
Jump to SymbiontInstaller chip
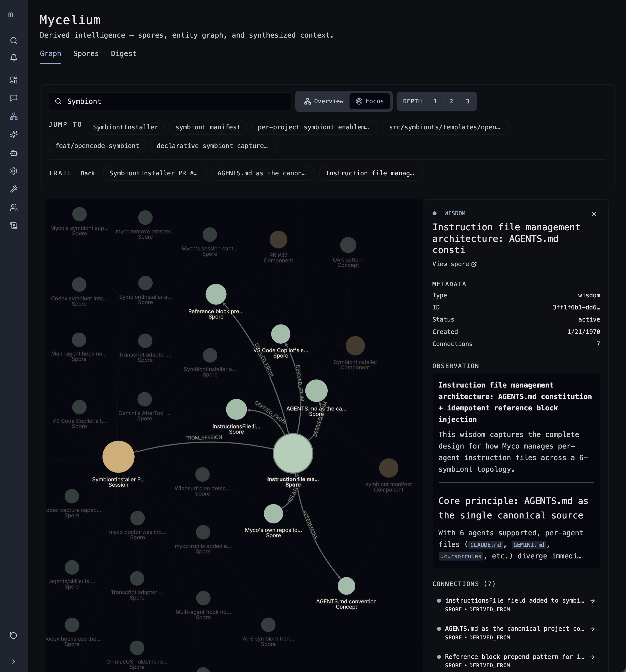[125, 128]
